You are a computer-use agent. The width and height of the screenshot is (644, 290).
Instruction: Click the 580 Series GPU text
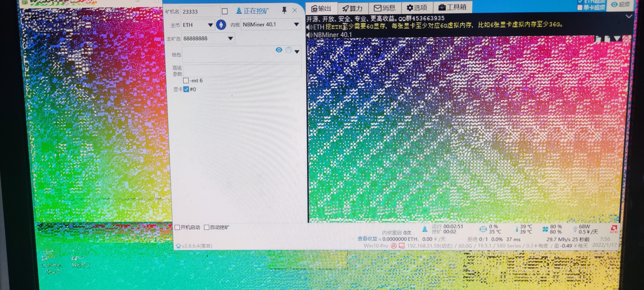(509, 246)
